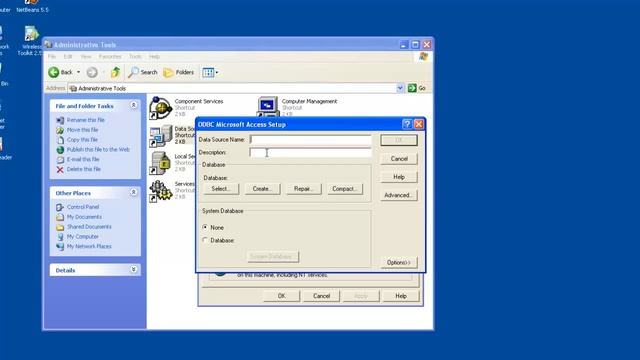Screen dimensions: 640x360
Task: Click the red X Delete icon
Action: 60,169
